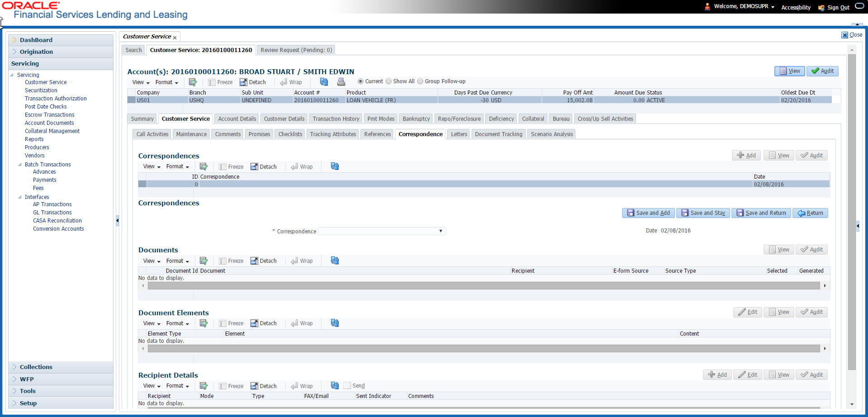868x417 pixels.
Task: Open Format menu in Correspondences toolbar
Action: click(177, 166)
